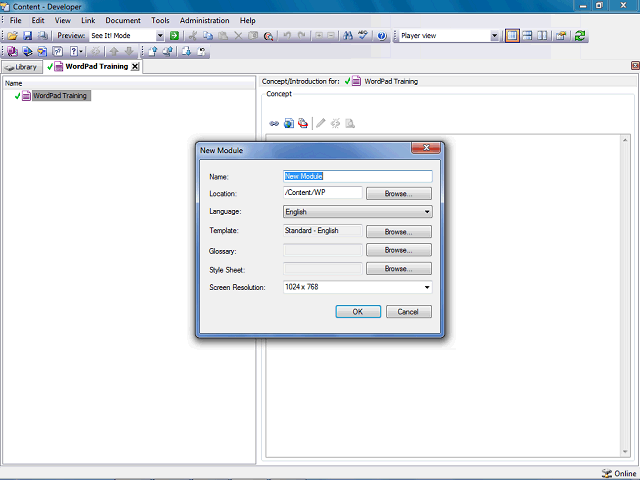The width and height of the screenshot is (640, 480).
Task: Click the Name input field
Action: click(x=358, y=176)
